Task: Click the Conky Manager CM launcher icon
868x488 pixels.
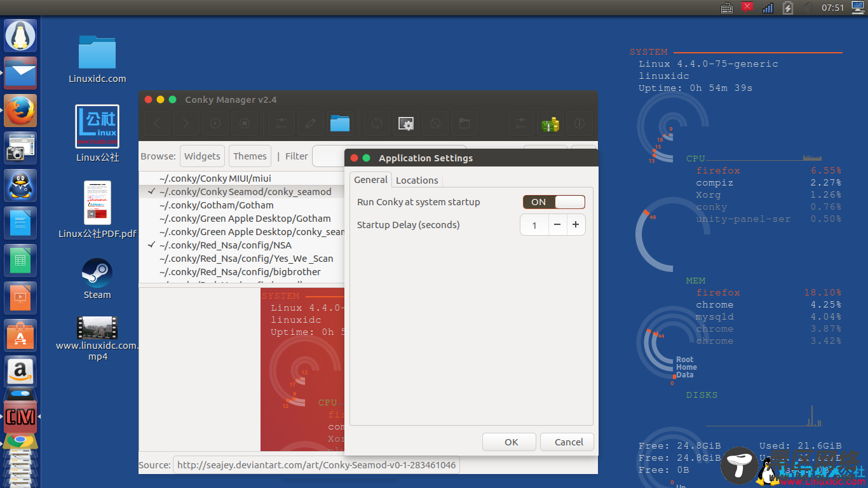Action: (21, 417)
